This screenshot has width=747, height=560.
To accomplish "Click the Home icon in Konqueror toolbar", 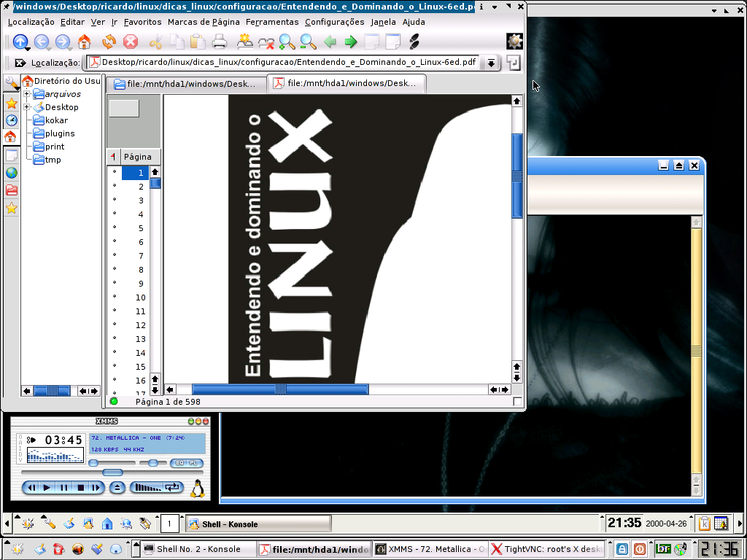I will (85, 42).
